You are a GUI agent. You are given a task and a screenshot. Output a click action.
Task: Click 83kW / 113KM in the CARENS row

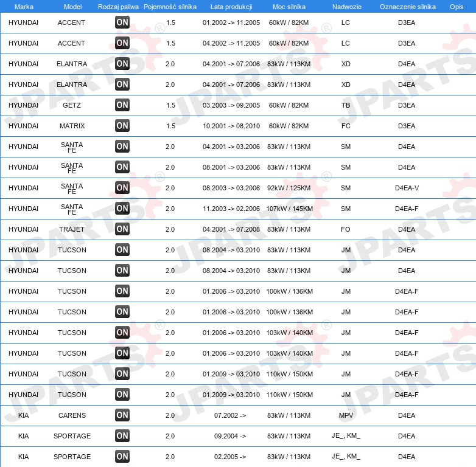click(x=289, y=415)
